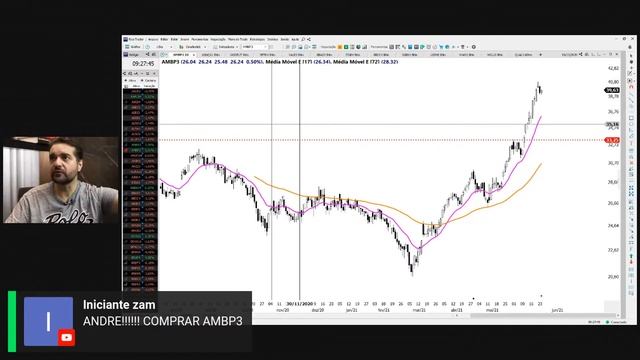Image resolution: width=640 pixels, height=360 pixels.
Task: Click the orange Negociação toolbar icon
Action: coord(340,47)
